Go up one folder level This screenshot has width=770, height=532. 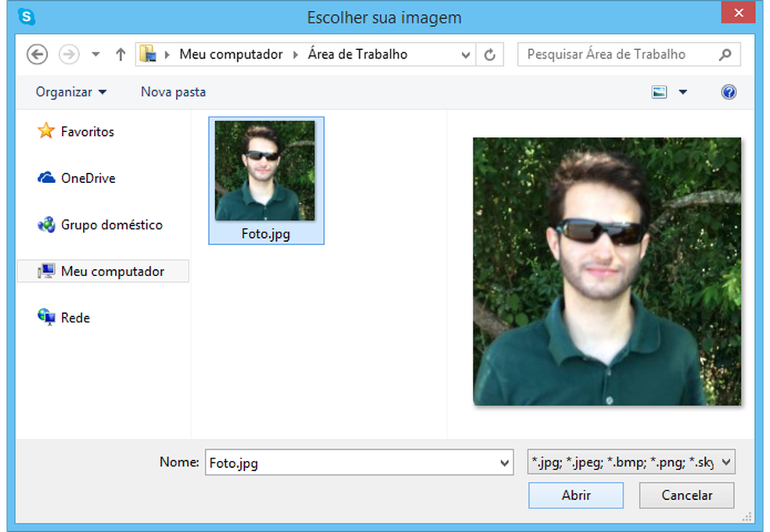(121, 55)
